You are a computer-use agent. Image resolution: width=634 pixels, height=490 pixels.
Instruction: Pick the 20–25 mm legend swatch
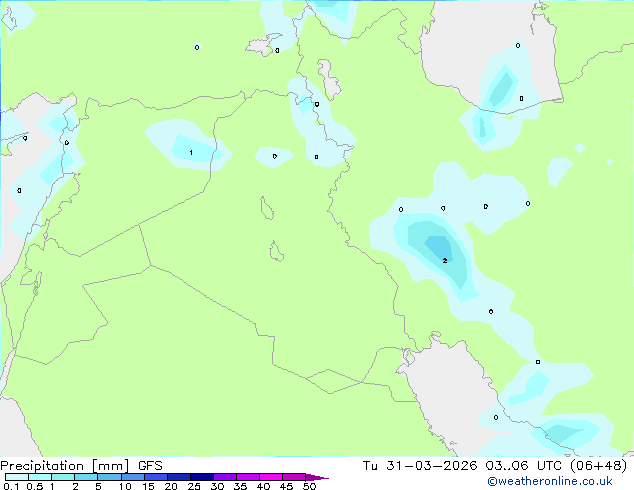tap(179, 477)
